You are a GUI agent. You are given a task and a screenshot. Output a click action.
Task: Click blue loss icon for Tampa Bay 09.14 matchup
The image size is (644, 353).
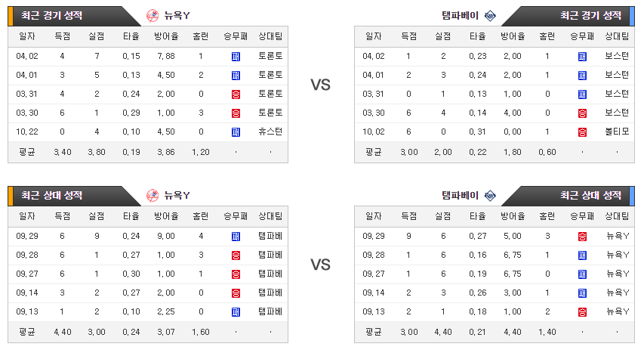[582, 293]
